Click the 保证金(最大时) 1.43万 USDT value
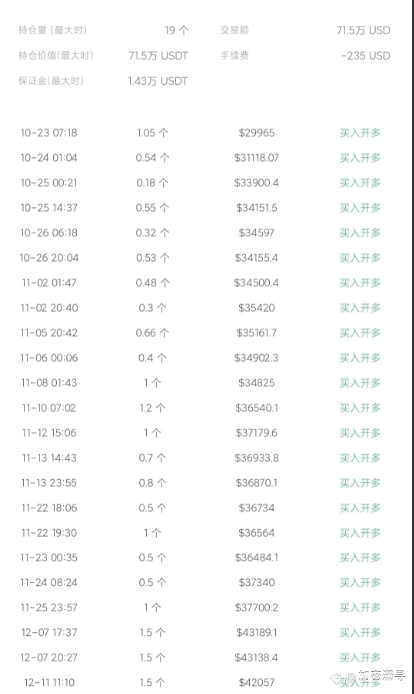This screenshot has height=694, width=414. (158, 81)
